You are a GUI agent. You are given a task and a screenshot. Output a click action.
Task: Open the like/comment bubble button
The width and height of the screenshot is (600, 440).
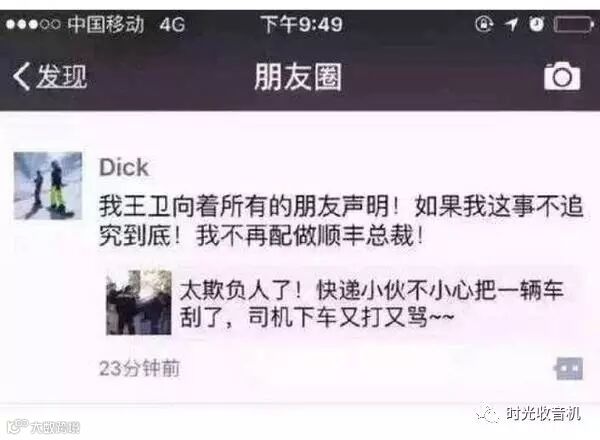569,369
